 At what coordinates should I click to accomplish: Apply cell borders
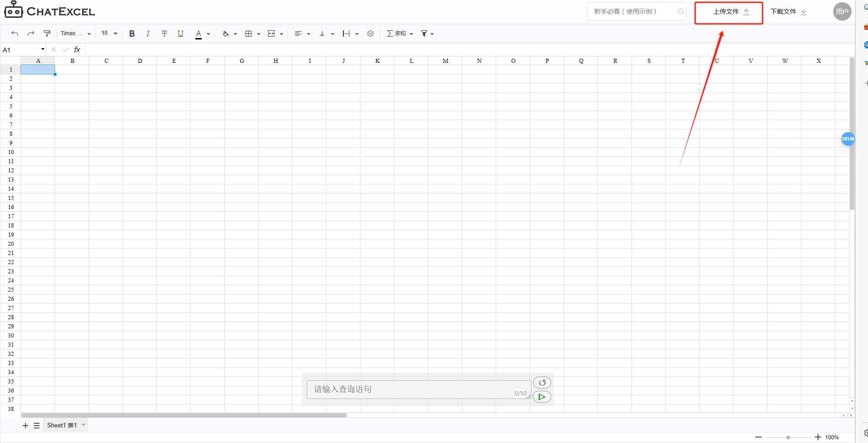[x=249, y=33]
